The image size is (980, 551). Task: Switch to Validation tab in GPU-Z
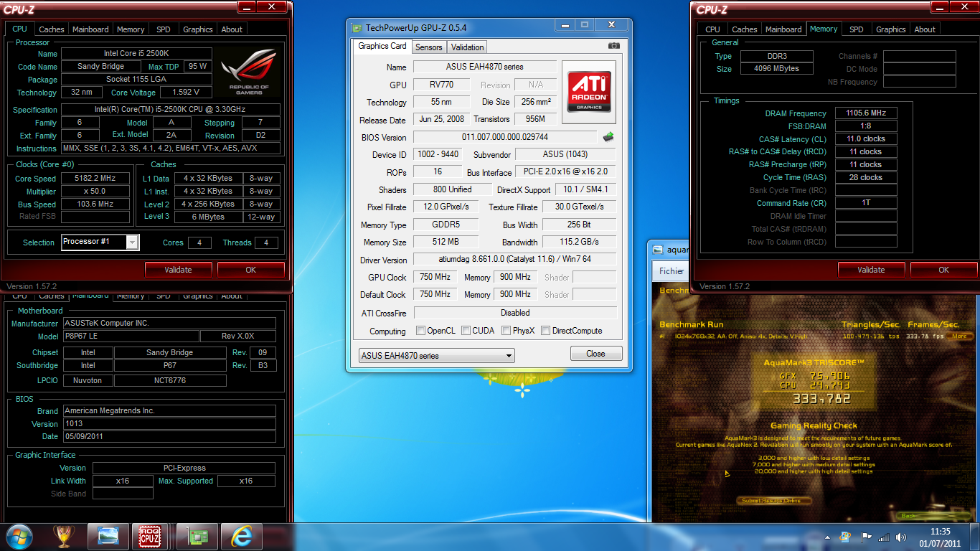pos(468,47)
